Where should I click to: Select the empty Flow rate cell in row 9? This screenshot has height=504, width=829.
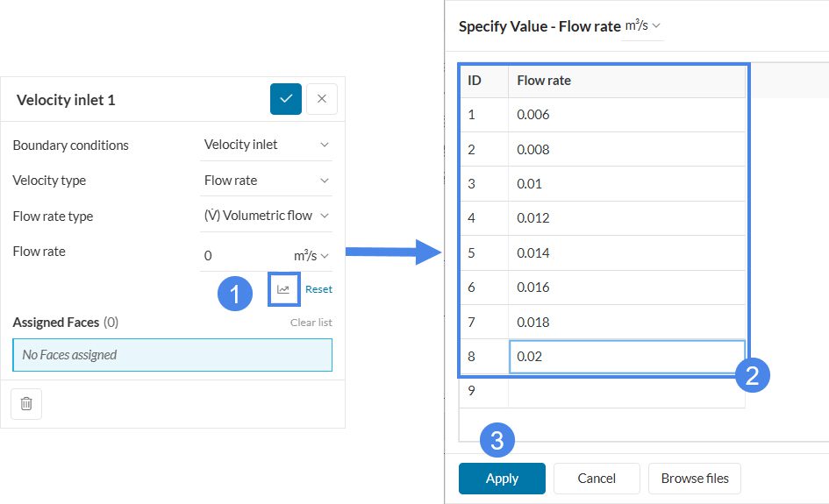[x=626, y=391]
